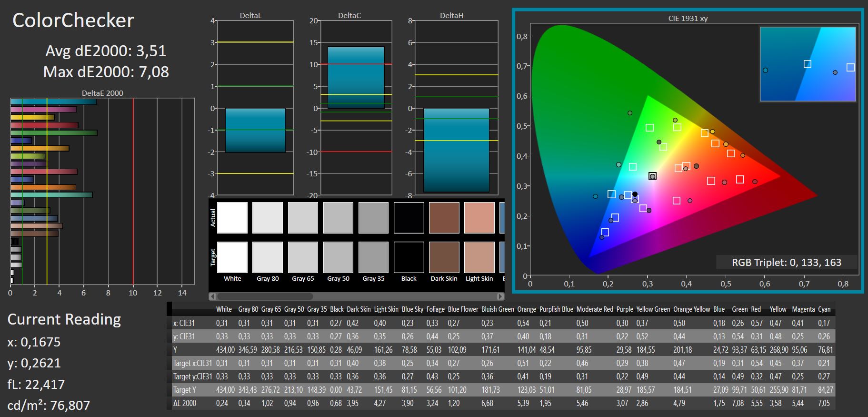Image resolution: width=868 pixels, height=417 pixels.
Task: Click the topmost cyan bar in DeltaE 2000 chart
Action: point(53,102)
